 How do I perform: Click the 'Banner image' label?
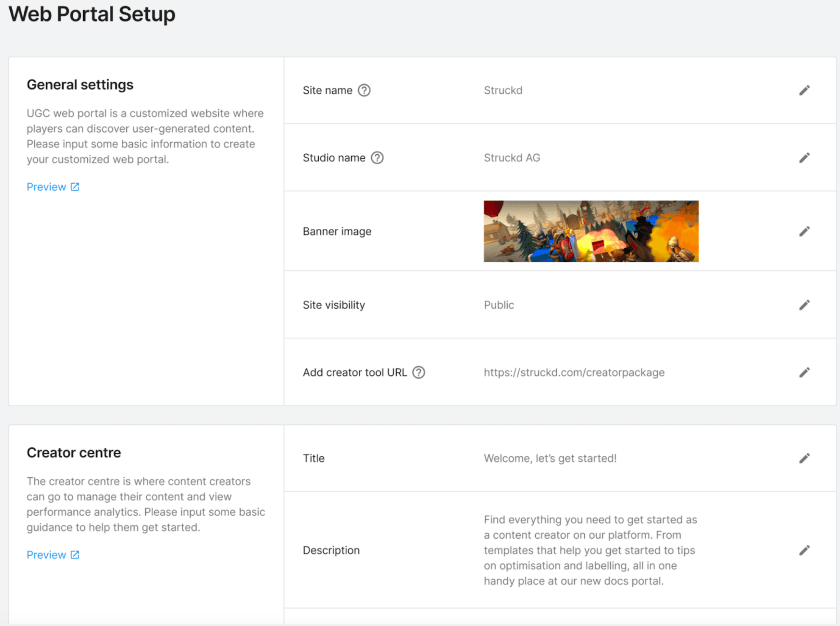click(337, 231)
